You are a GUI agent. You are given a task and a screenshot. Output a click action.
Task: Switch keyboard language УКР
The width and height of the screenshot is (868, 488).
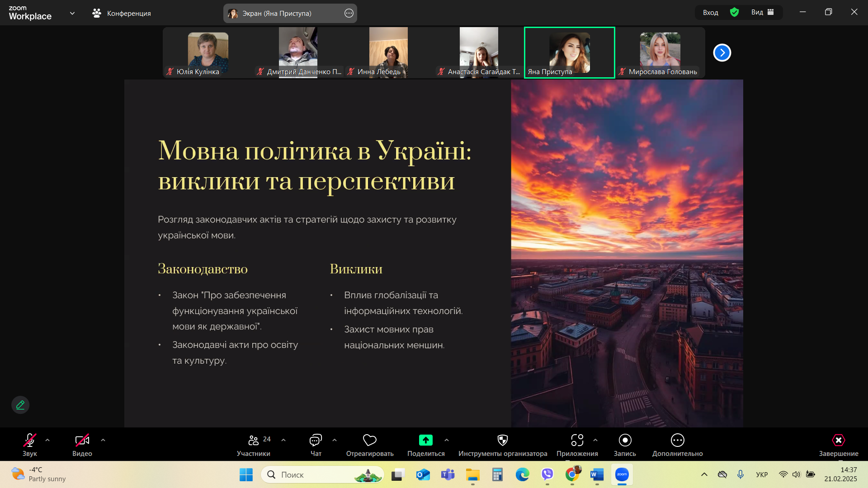click(x=762, y=474)
